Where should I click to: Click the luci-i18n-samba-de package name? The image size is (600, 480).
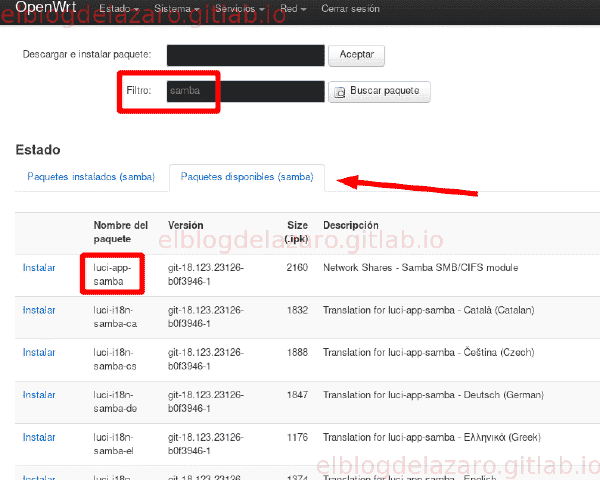[x=115, y=402]
